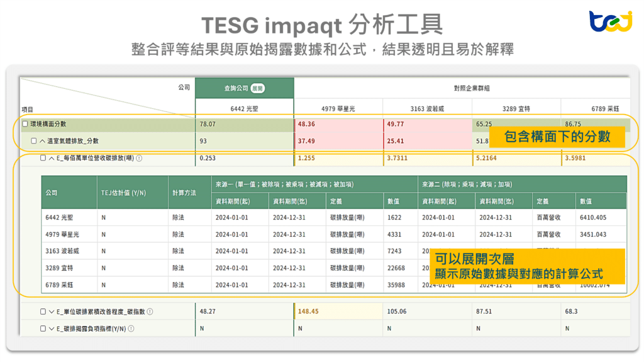Tick the 溫室氣體排放_分數 checkbox
This screenshot has height=362, width=644.
pyautogui.click(x=34, y=141)
